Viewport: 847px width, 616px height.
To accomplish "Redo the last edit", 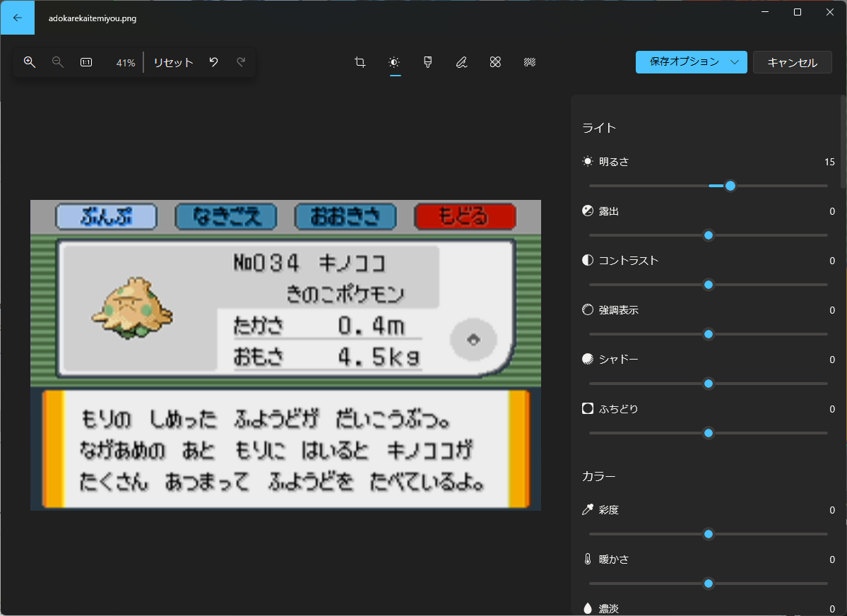I will (242, 62).
